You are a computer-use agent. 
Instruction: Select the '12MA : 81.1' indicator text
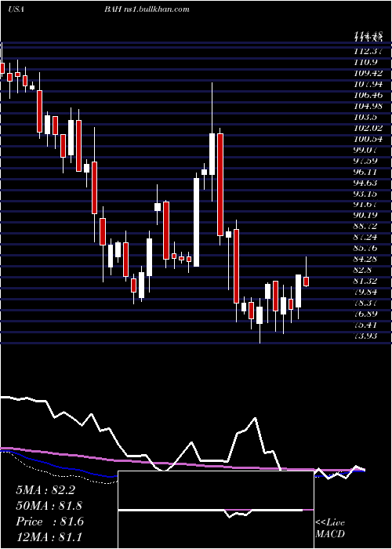coord(49,536)
